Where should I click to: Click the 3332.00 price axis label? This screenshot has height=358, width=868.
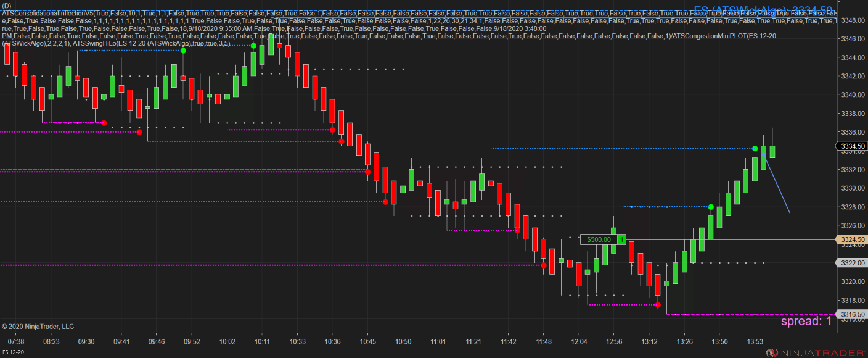(854, 170)
